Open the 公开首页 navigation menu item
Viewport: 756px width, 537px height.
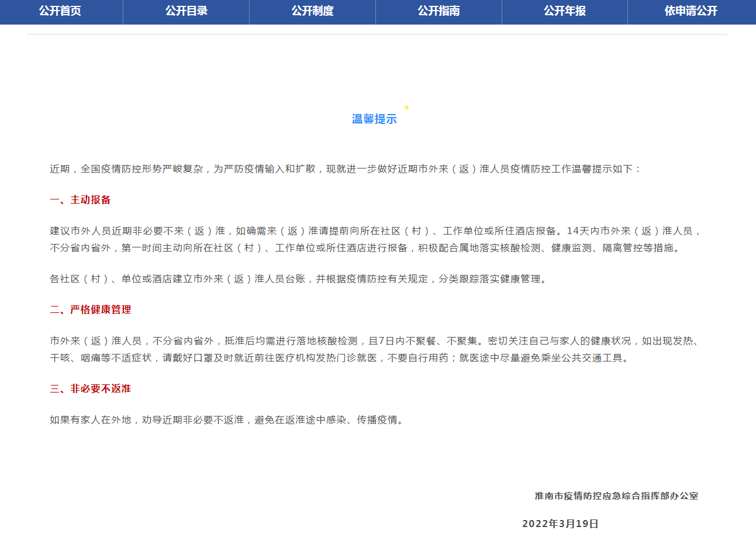(61, 12)
